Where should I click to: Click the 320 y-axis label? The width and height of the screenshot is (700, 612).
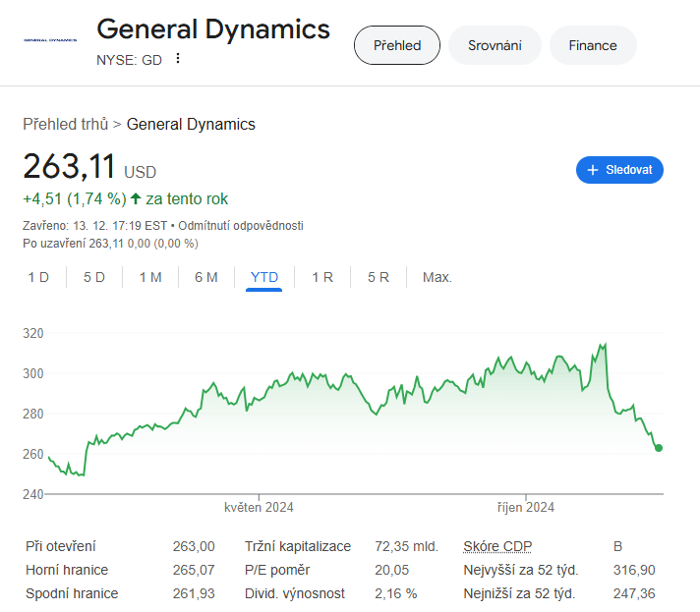coord(33,333)
